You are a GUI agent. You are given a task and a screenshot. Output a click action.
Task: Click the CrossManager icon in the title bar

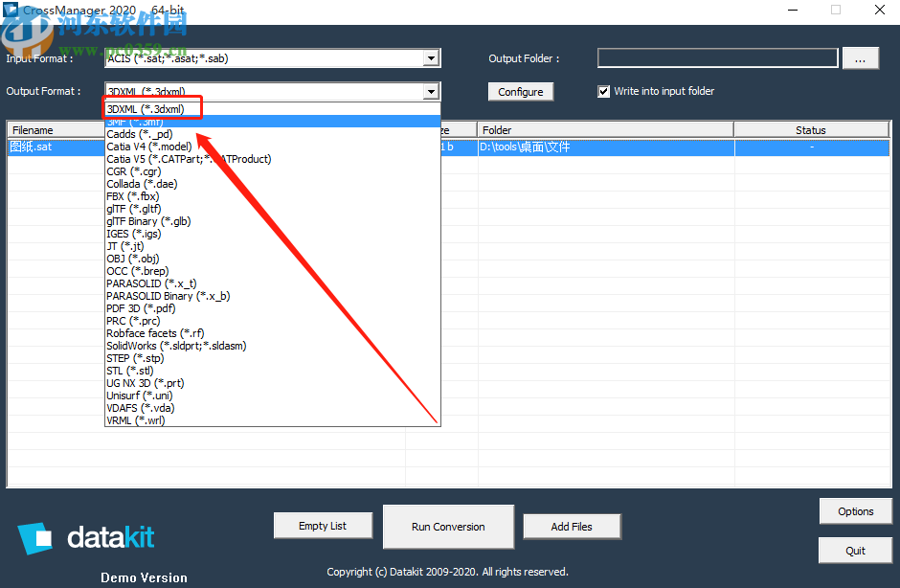tap(12, 10)
